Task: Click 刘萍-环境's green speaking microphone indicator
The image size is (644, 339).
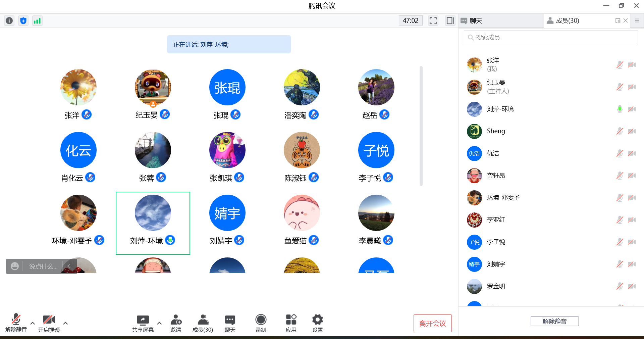Action: coord(170,240)
